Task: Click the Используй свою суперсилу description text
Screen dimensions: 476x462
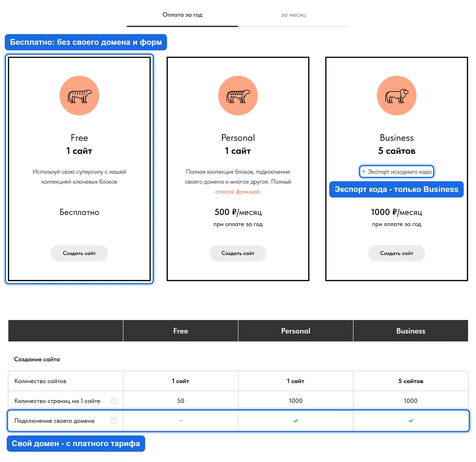Action: click(x=79, y=177)
